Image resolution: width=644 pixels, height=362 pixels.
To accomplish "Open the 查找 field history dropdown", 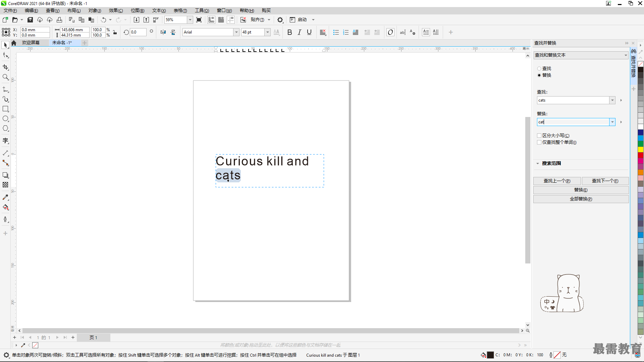I will (x=612, y=100).
